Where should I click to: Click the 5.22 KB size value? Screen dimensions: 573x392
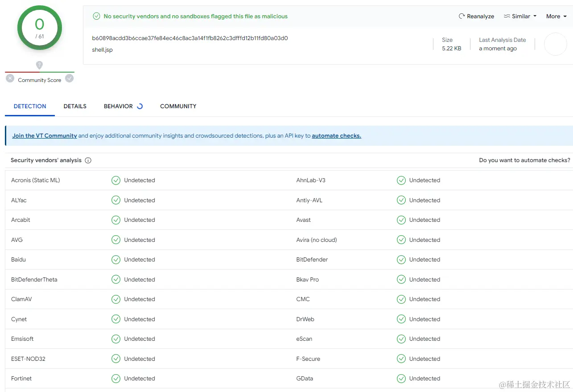tap(452, 49)
